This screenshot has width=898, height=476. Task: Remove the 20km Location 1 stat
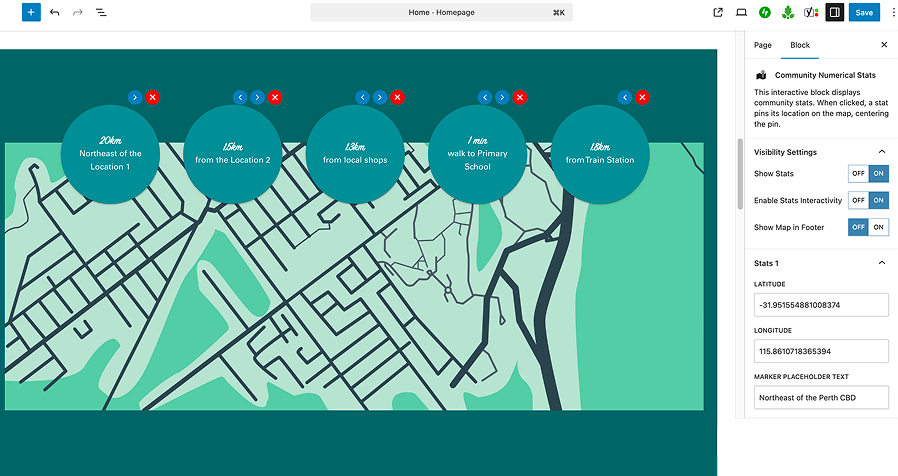click(152, 97)
